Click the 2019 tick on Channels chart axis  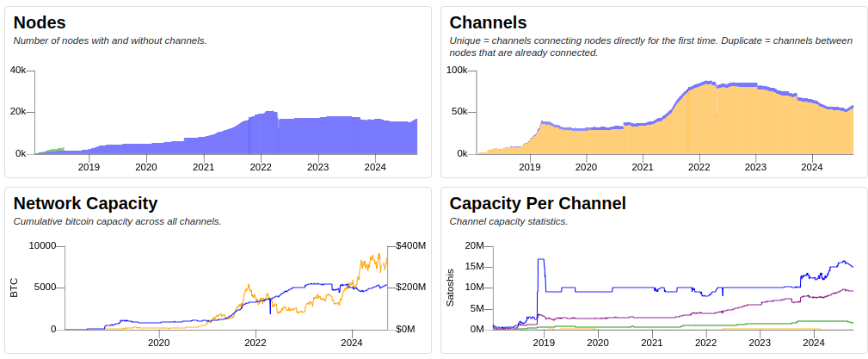tap(530, 167)
